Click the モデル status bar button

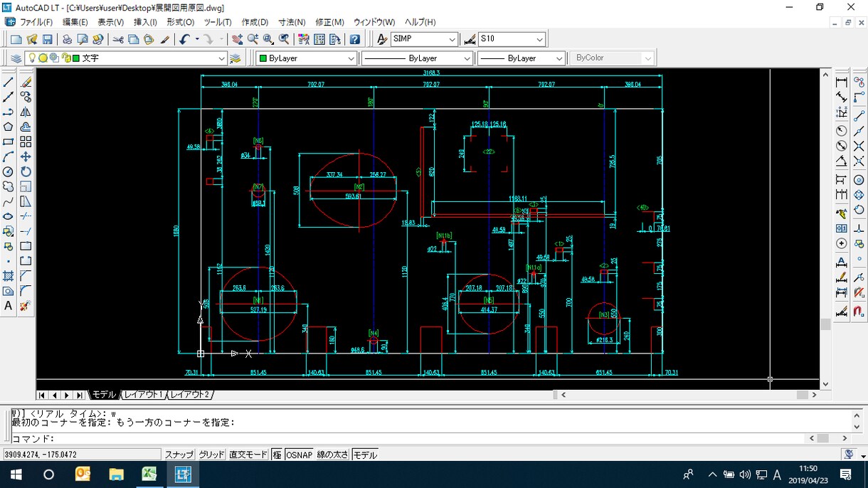pos(365,455)
